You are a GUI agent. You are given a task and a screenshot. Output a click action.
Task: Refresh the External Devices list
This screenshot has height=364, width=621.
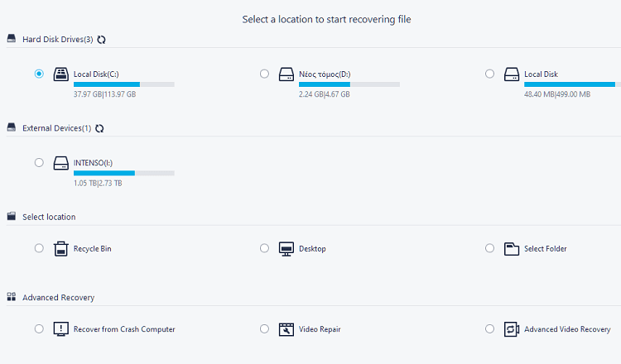pos(99,128)
